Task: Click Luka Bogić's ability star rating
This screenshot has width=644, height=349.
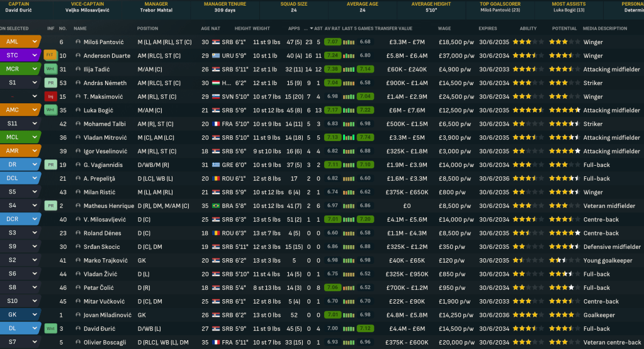Action: pos(528,110)
